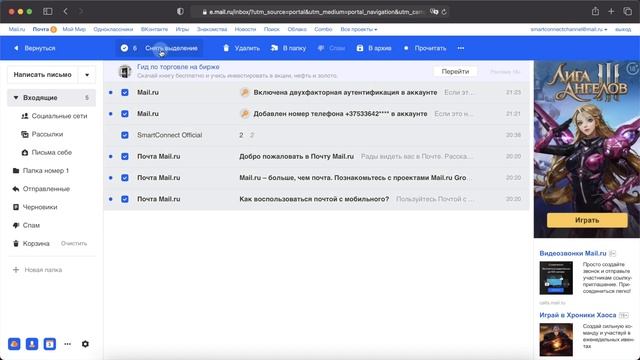
Task: Open the three-dots more actions menu
Action: (461, 48)
